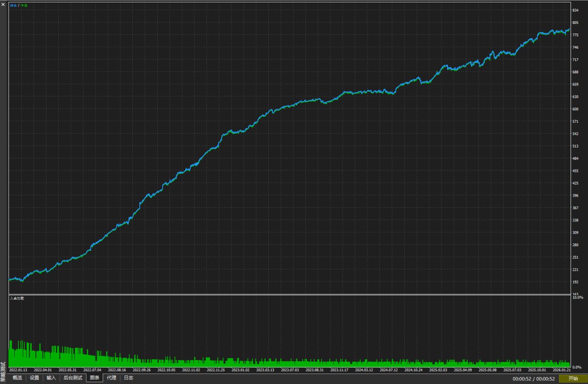Click the 834 value on the vertical axis
The image size is (588, 384).
coord(575,11)
